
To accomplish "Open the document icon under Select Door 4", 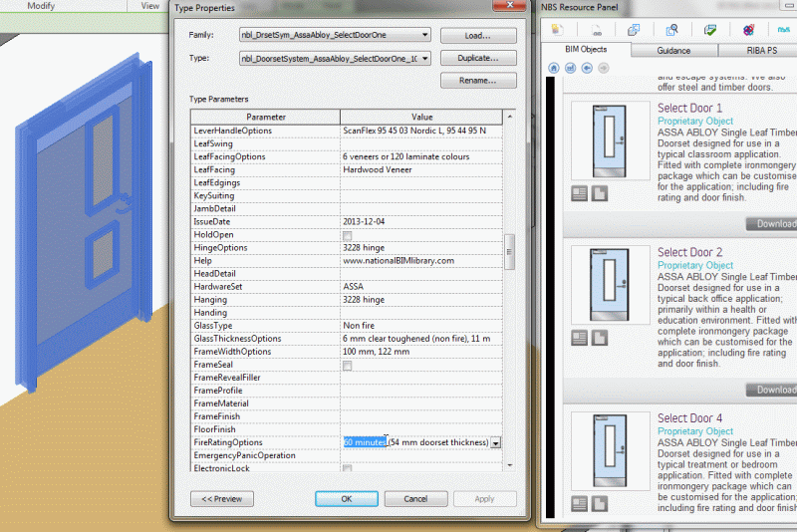I will tap(600, 503).
